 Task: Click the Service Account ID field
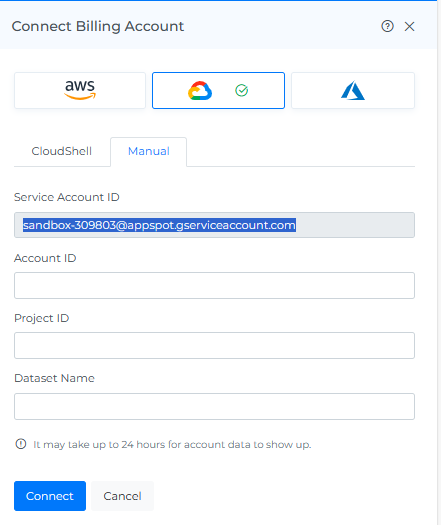pos(214,225)
